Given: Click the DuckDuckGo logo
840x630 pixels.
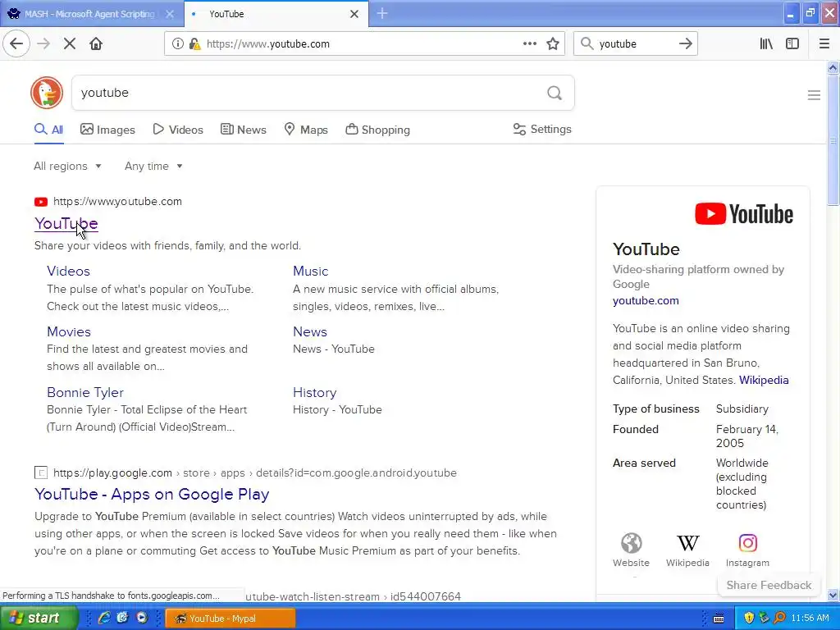Looking at the screenshot, I should (x=47, y=93).
